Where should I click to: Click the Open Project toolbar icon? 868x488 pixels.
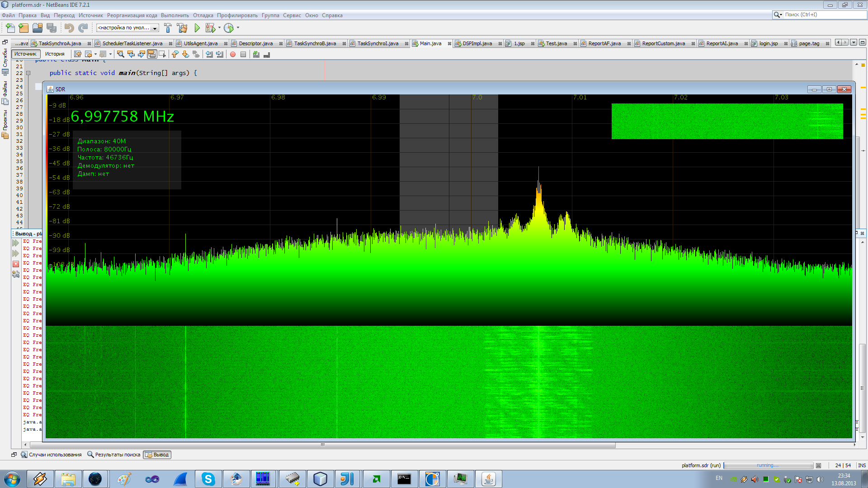pyautogui.click(x=38, y=28)
